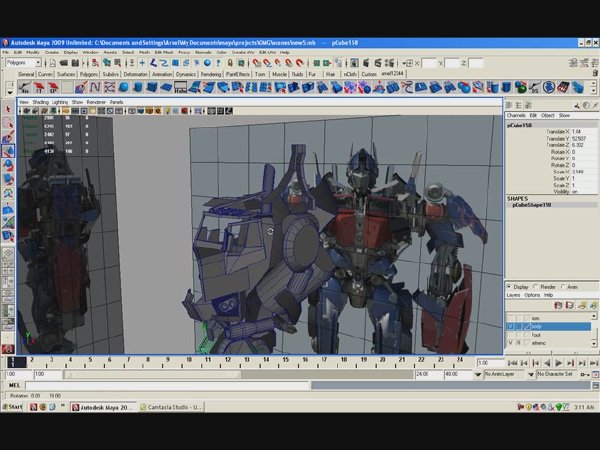Go to end of playback range

click(594, 363)
